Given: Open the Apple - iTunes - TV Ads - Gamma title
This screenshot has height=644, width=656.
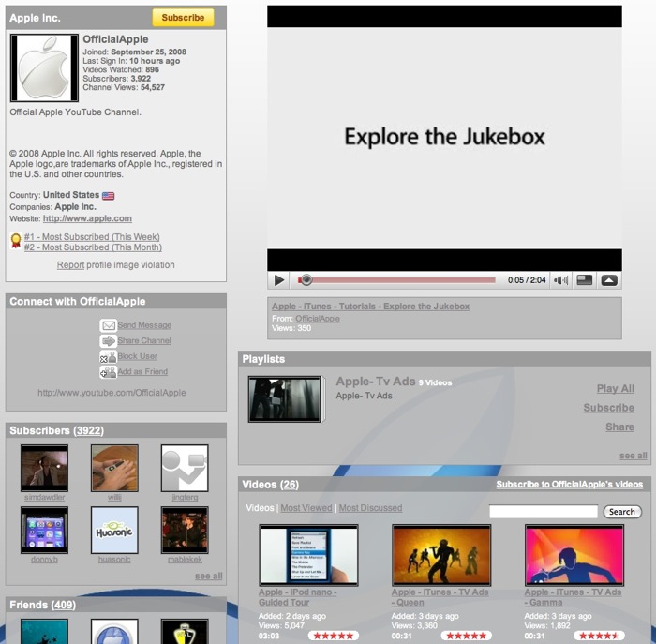Looking at the screenshot, I should tap(573, 597).
